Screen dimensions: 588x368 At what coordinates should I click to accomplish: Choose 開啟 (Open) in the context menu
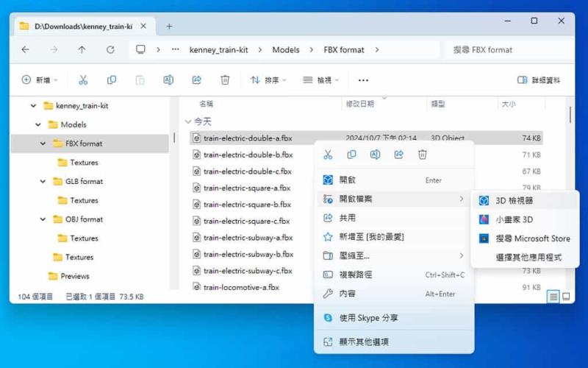point(394,180)
